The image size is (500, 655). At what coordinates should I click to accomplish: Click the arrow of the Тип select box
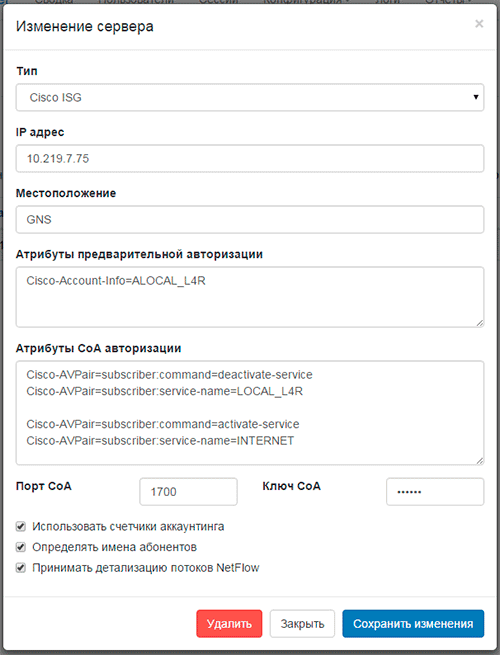pyautogui.click(x=475, y=97)
